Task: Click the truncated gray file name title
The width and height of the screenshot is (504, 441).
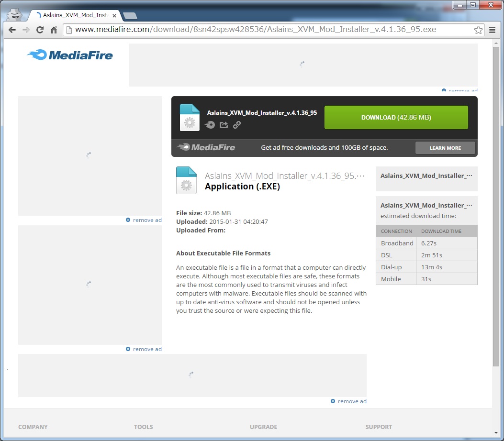Action: click(x=284, y=176)
